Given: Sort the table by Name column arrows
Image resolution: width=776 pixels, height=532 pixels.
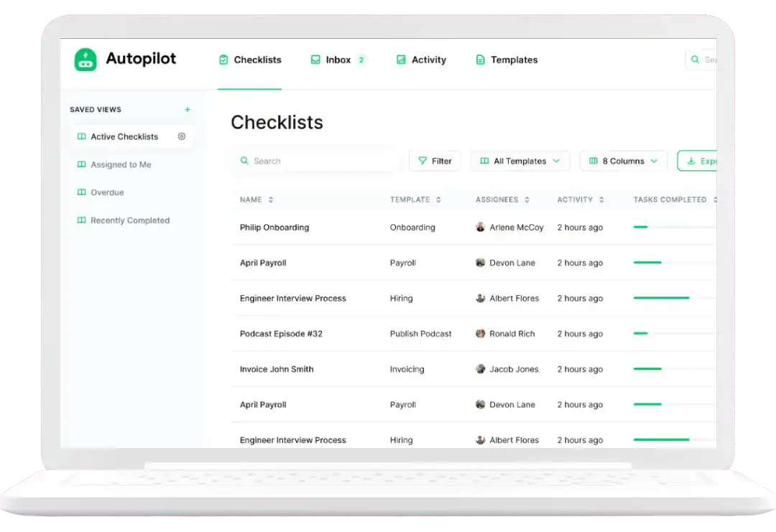Looking at the screenshot, I should coord(271,200).
